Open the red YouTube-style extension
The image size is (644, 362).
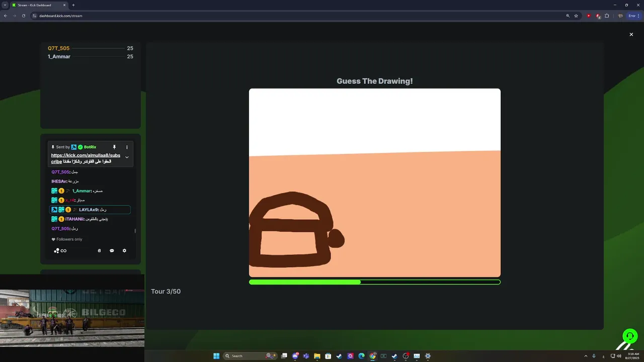click(589, 16)
